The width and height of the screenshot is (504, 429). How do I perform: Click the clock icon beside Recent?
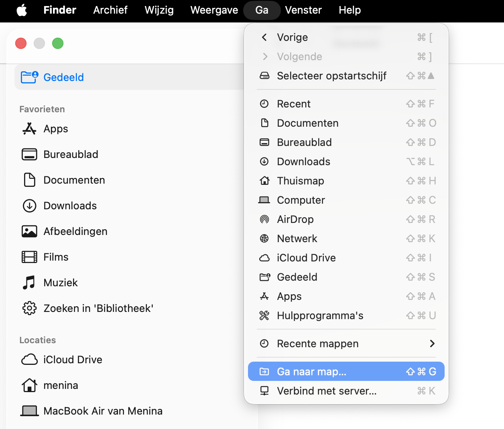(x=264, y=104)
